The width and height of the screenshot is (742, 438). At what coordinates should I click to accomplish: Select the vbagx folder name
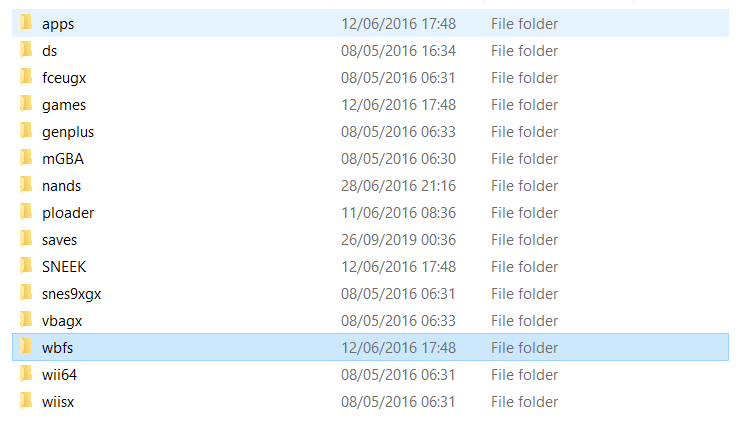(62, 321)
